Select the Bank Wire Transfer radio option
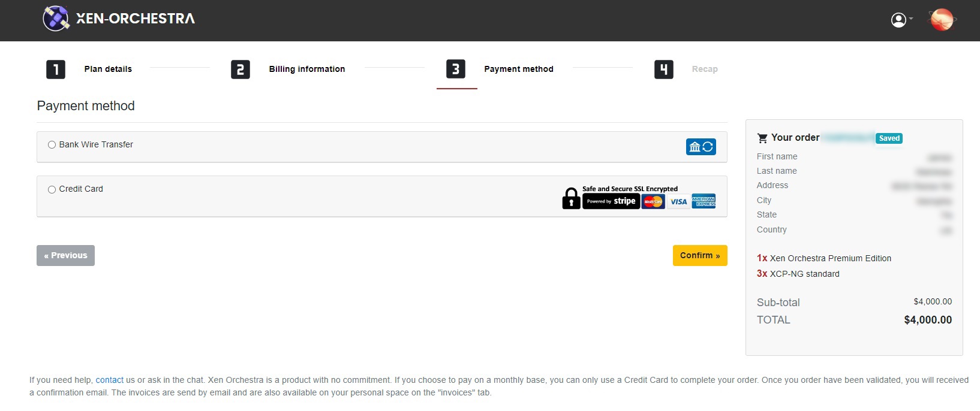Screen dimensions: 980x411 52,145
